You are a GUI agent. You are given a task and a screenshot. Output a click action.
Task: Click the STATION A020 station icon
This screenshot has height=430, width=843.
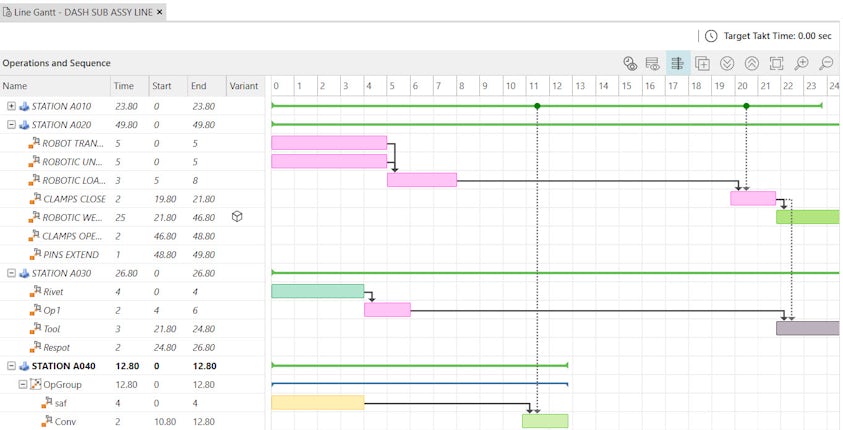coord(24,125)
